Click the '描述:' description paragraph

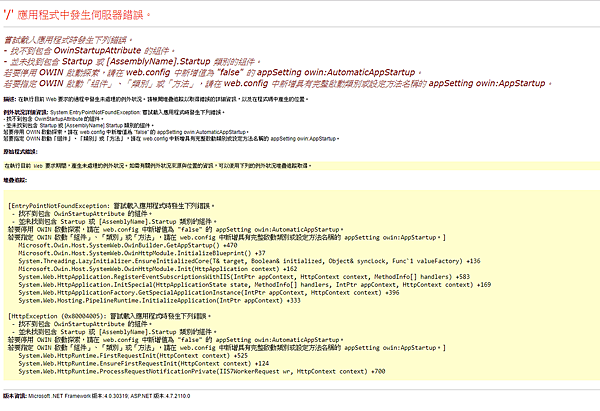click(x=156, y=99)
